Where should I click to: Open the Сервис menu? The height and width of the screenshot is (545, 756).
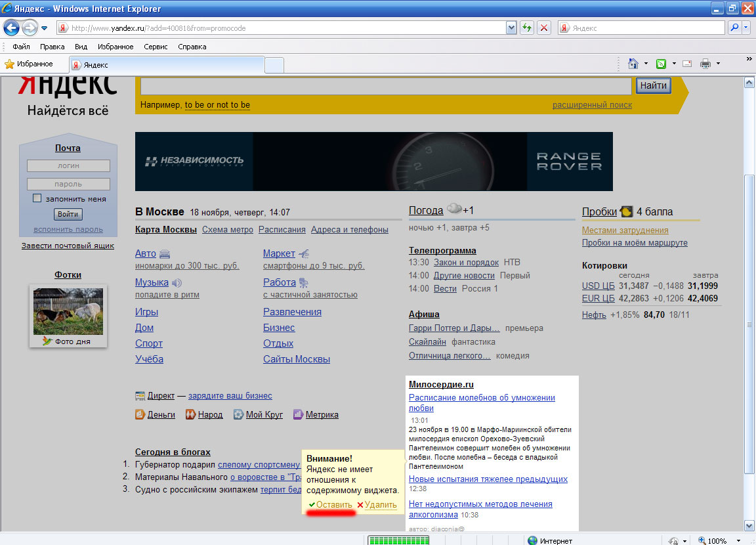pyautogui.click(x=156, y=47)
